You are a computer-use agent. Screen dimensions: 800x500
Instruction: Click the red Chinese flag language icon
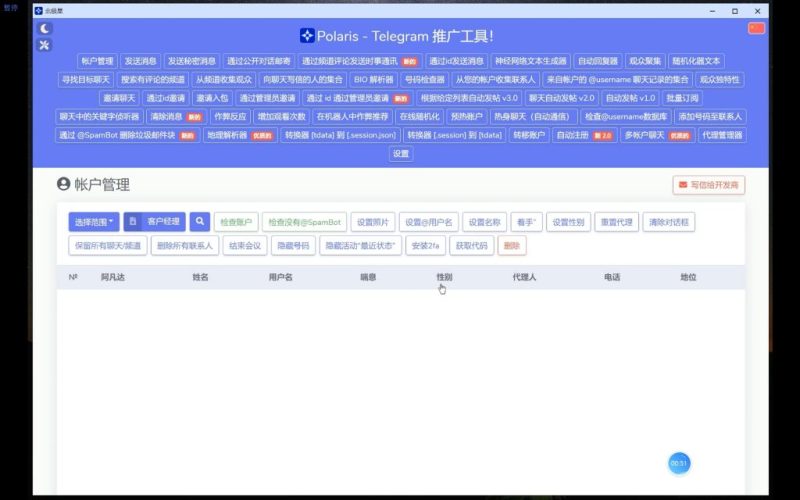point(756,28)
